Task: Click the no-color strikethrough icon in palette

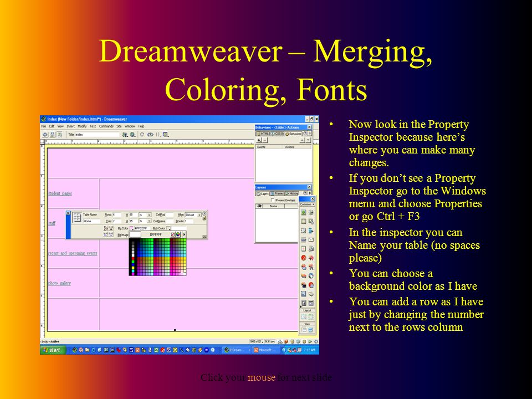Action: tap(173, 234)
